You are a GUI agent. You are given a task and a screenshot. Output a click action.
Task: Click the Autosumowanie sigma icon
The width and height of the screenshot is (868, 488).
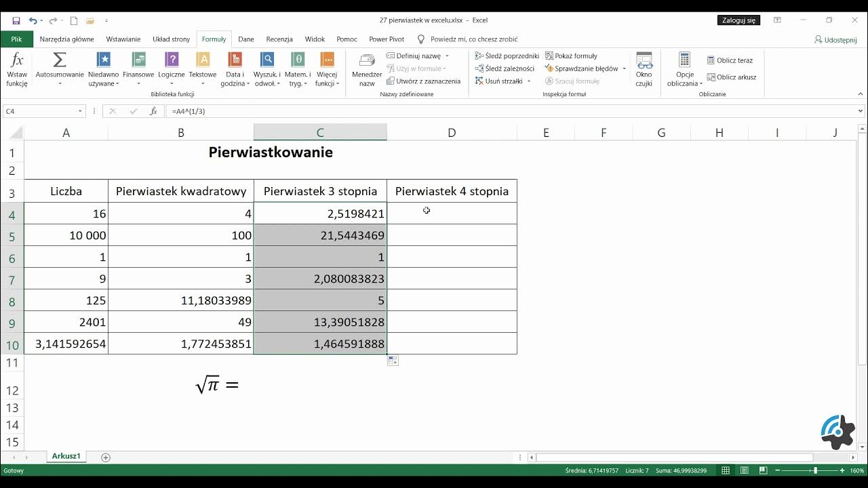(x=60, y=60)
